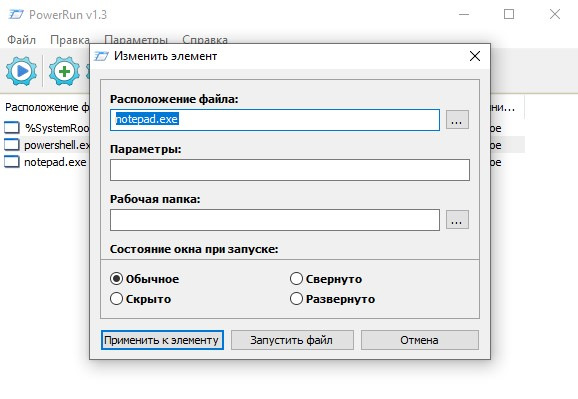Click Применить к элементу button
The image size is (578, 399).
[162, 340]
